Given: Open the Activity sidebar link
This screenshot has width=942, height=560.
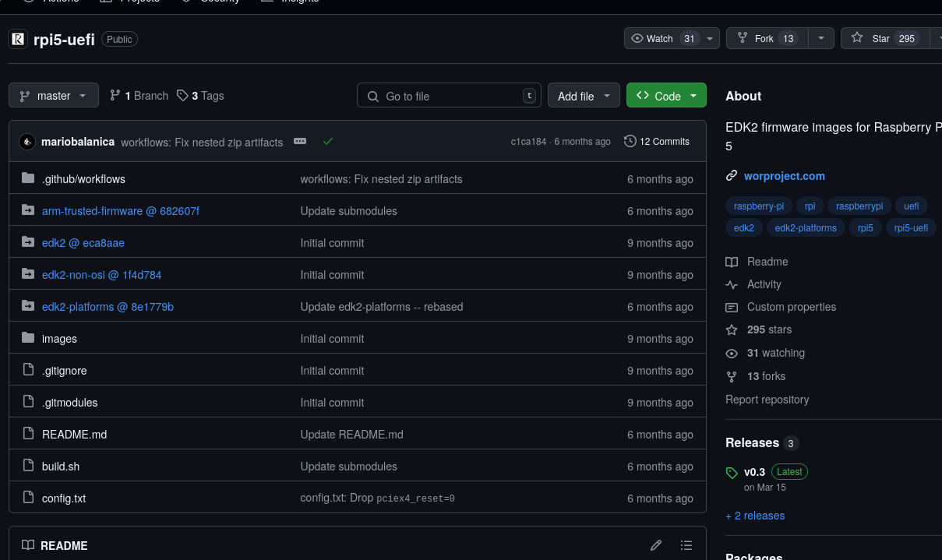Looking at the screenshot, I should pyautogui.click(x=764, y=284).
